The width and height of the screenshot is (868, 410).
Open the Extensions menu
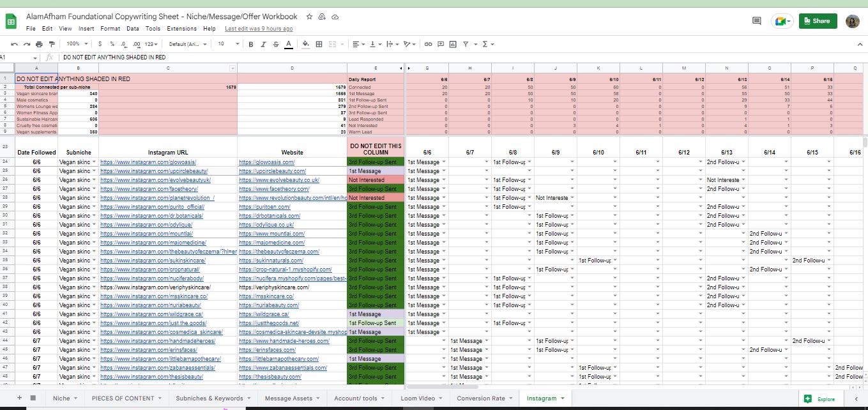click(182, 29)
